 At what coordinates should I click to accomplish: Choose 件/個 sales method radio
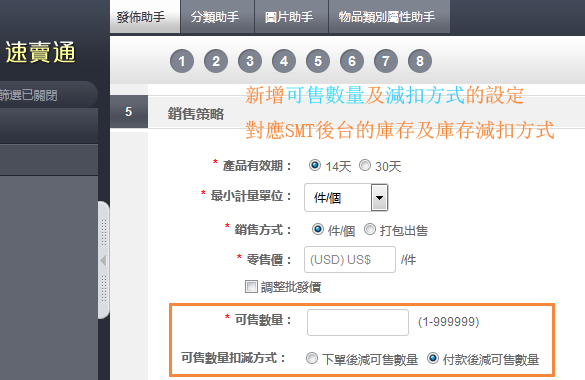coord(318,229)
